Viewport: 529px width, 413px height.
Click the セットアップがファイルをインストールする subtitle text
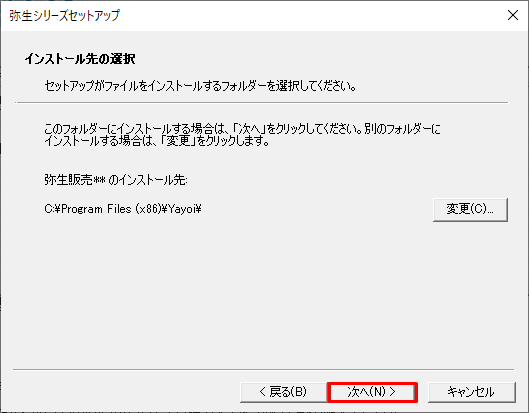[x=201, y=86]
